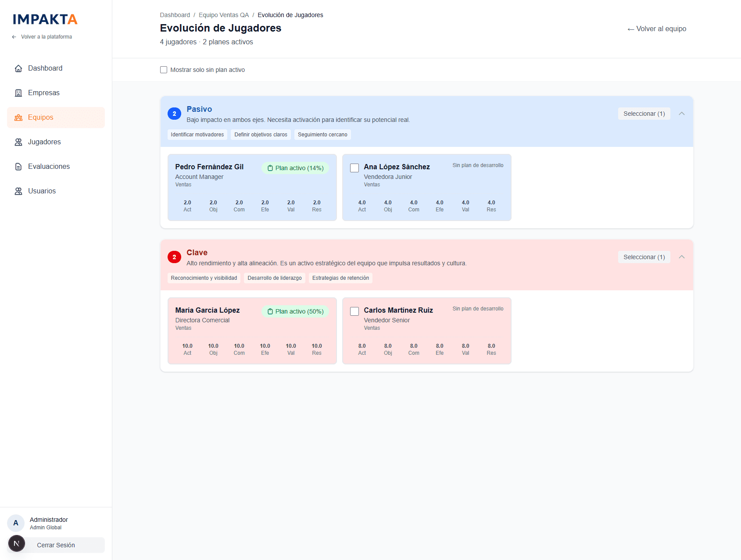Enable 'Mostrar solo sin plan activo' checkbox
Image resolution: width=741 pixels, height=560 pixels.
coord(164,70)
